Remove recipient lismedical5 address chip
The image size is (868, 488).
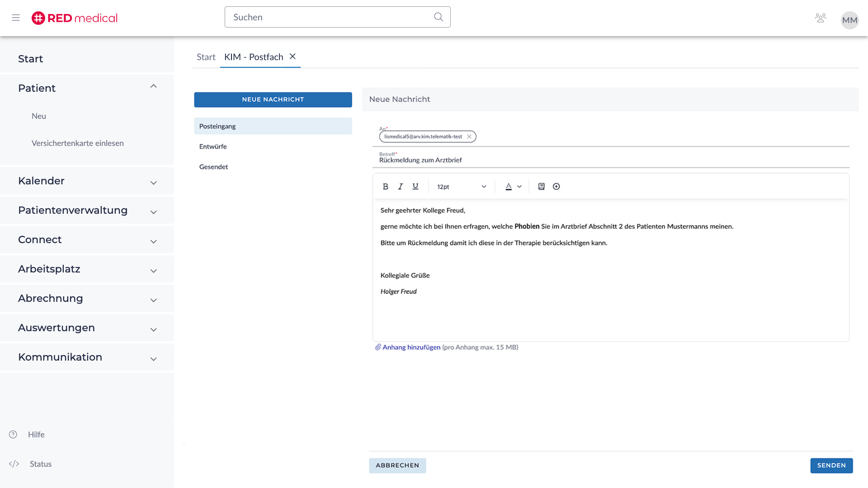coord(469,136)
